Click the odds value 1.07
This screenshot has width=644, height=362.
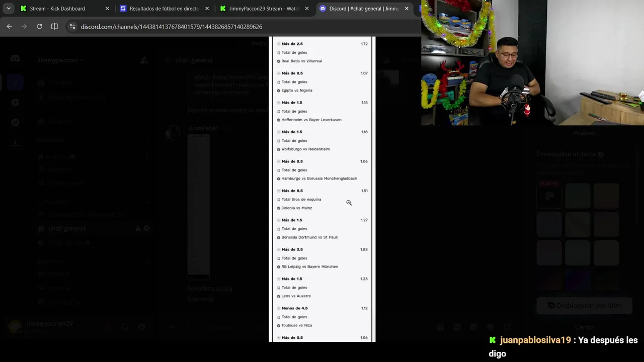tap(364, 73)
